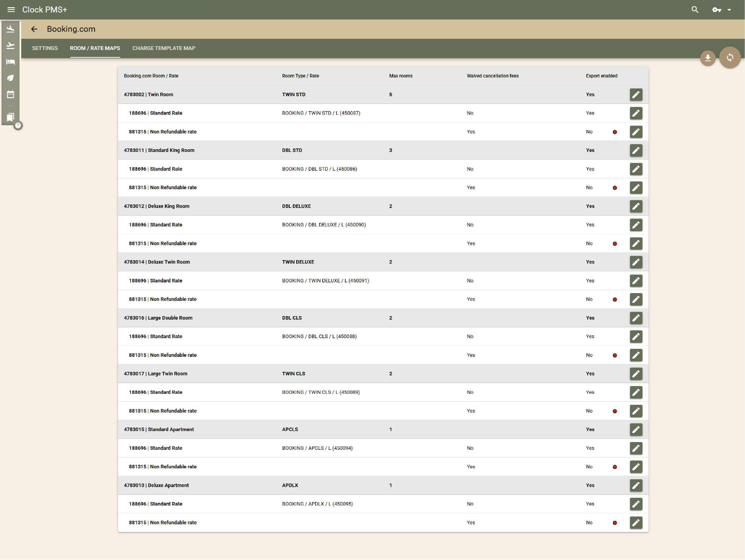
Task: Click the 'DBL CLS' room type cell
Action: click(292, 318)
